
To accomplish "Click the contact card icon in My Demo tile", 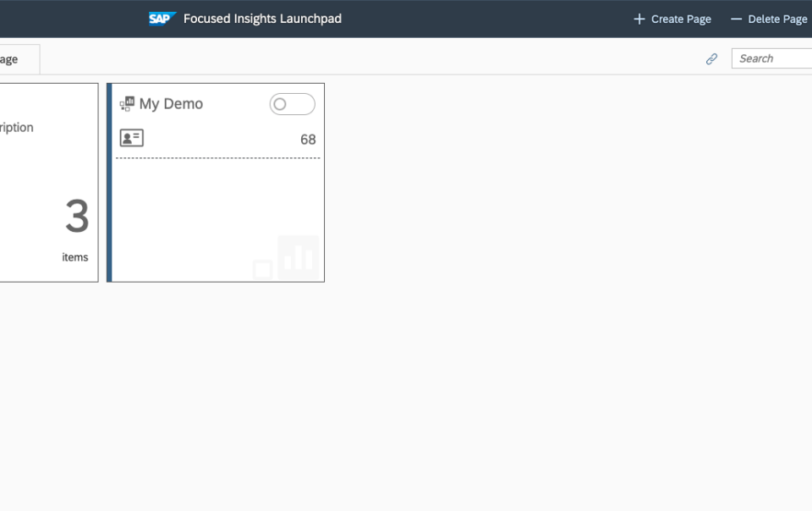I will click(x=132, y=138).
